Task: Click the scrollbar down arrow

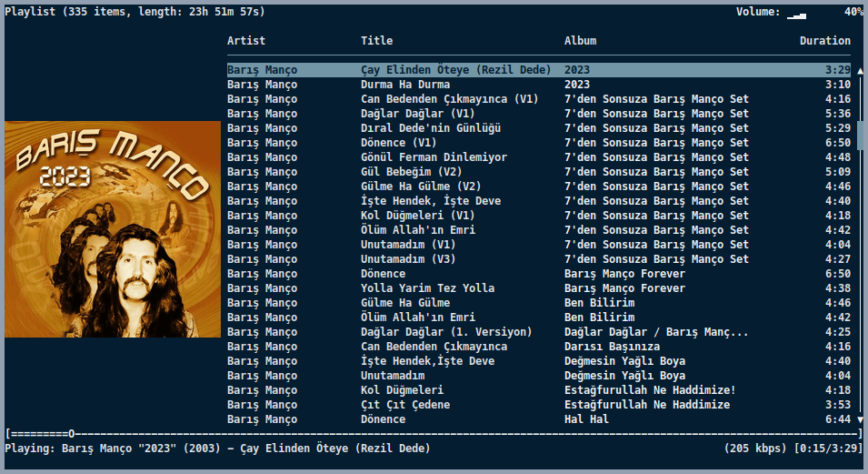Action: tap(860, 419)
